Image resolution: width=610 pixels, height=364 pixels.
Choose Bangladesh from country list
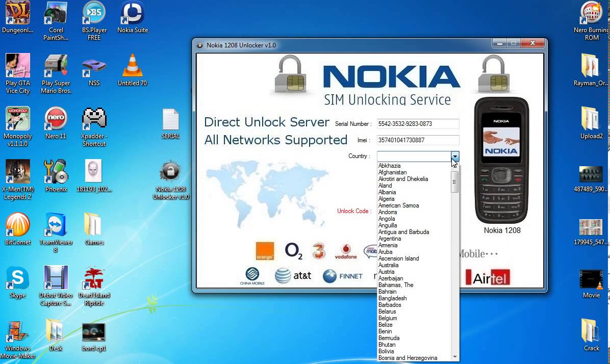click(393, 298)
